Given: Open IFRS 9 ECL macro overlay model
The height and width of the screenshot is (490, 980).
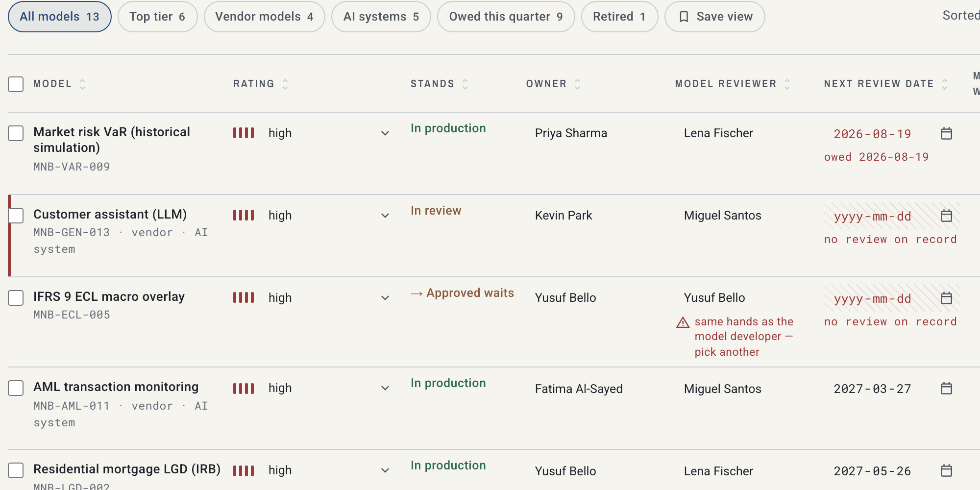Looking at the screenshot, I should pos(109,296).
